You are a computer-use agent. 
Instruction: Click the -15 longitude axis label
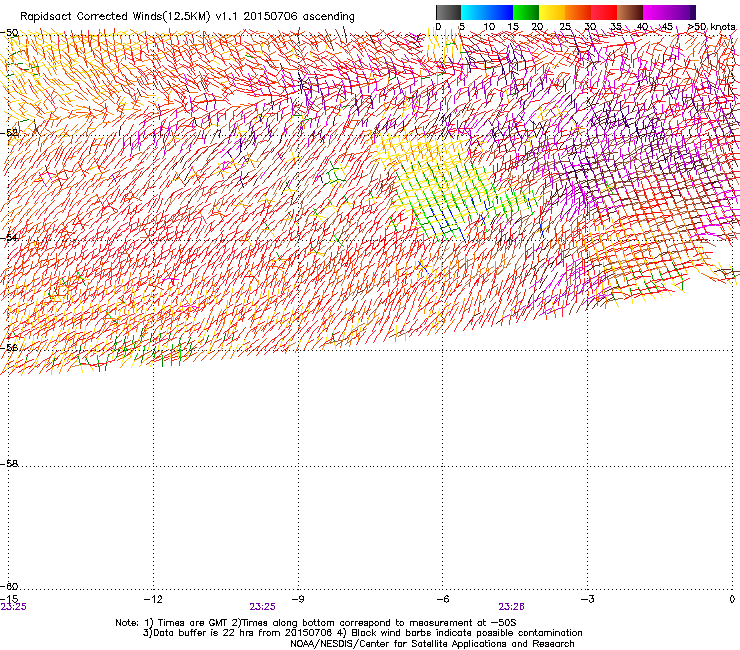tap(9, 599)
